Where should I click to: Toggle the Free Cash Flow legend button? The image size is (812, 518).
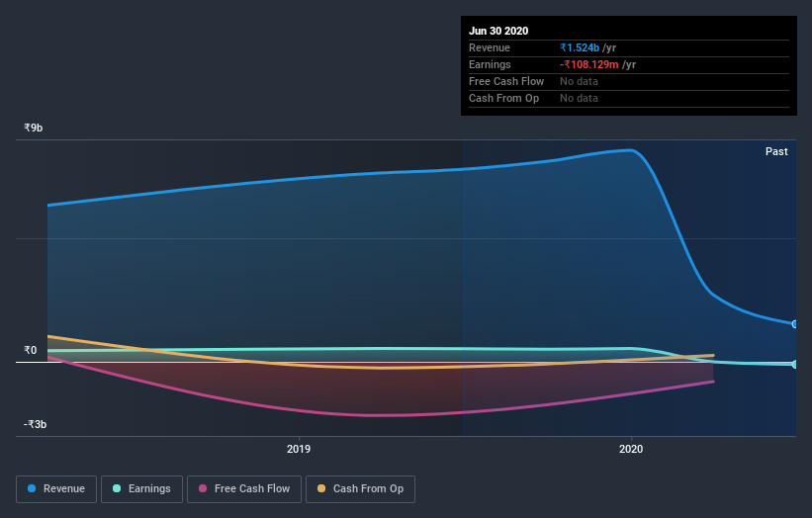point(244,489)
